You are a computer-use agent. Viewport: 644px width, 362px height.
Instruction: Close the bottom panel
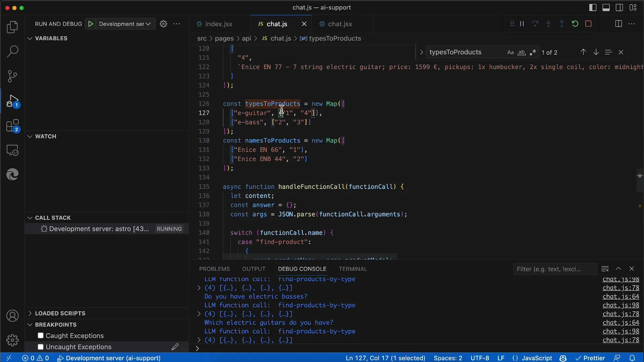pyautogui.click(x=632, y=269)
